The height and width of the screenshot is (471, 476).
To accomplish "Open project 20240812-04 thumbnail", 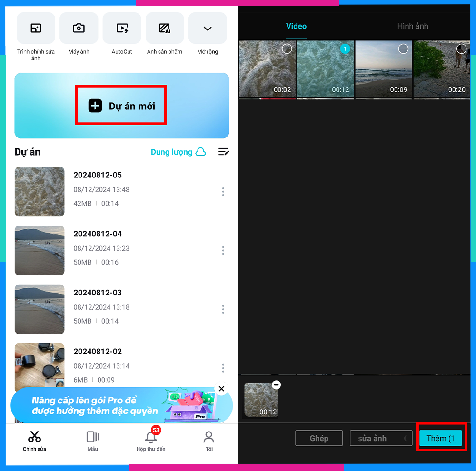I will [40, 250].
